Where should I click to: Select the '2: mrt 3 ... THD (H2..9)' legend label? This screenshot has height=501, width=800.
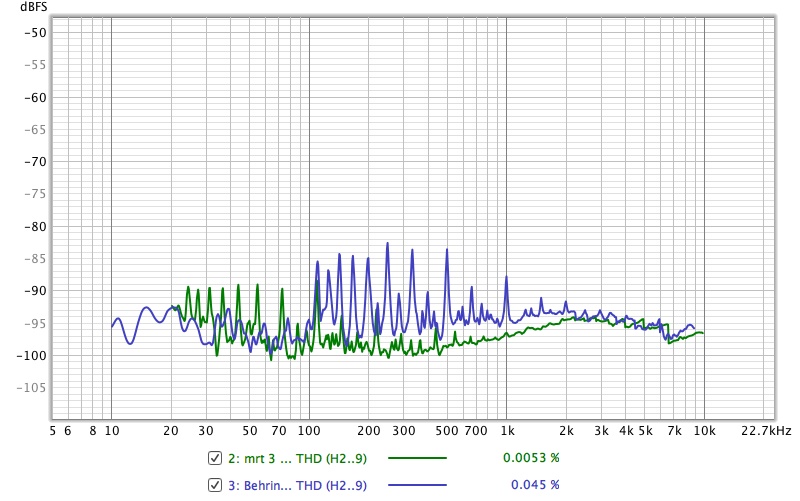coord(297,458)
